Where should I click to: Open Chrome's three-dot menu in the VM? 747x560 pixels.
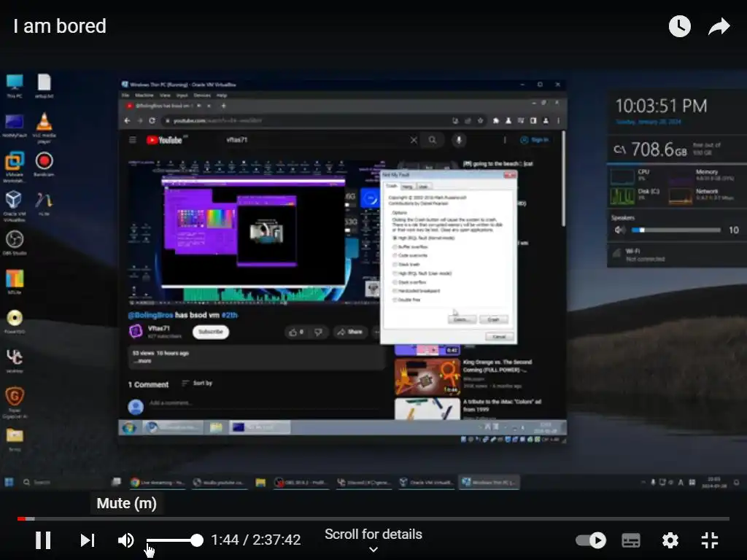click(x=558, y=121)
